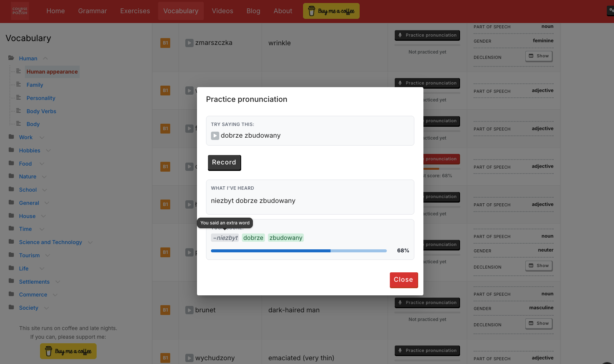
Task: Play audio for the word wychudzony
Action: click(x=189, y=358)
